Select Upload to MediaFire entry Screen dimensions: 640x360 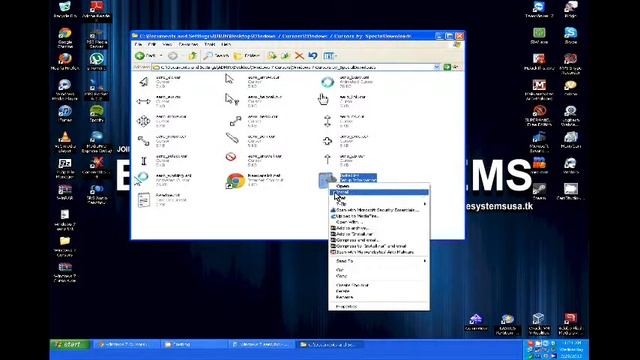379,216
